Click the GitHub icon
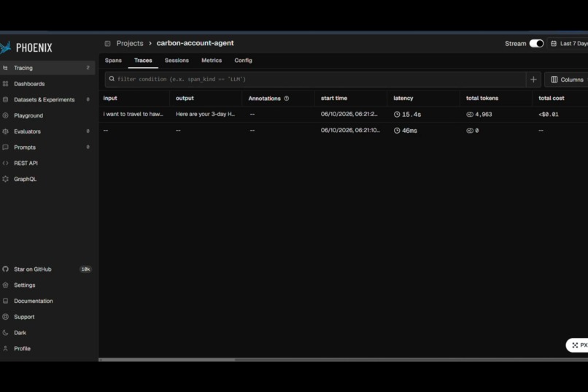The image size is (588, 392). pos(5,269)
